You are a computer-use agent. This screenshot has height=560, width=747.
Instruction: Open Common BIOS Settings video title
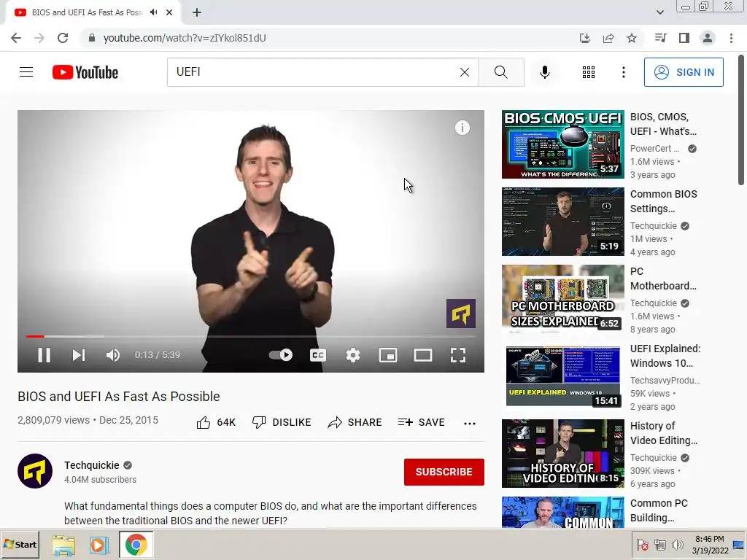(x=663, y=201)
